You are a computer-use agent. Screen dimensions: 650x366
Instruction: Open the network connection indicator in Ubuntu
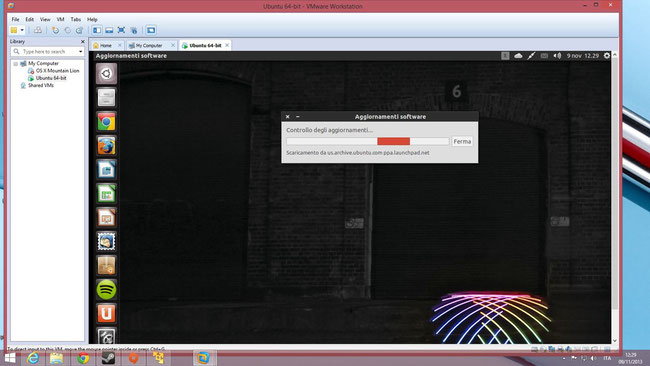pos(531,56)
